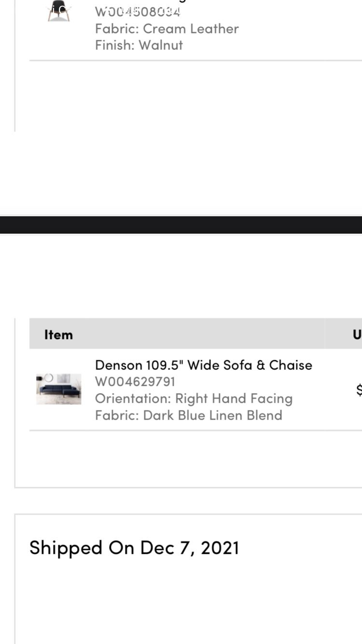Screen dimensions: 362x644
Task: Click the Finish: Walnut line
Action: 139,45
